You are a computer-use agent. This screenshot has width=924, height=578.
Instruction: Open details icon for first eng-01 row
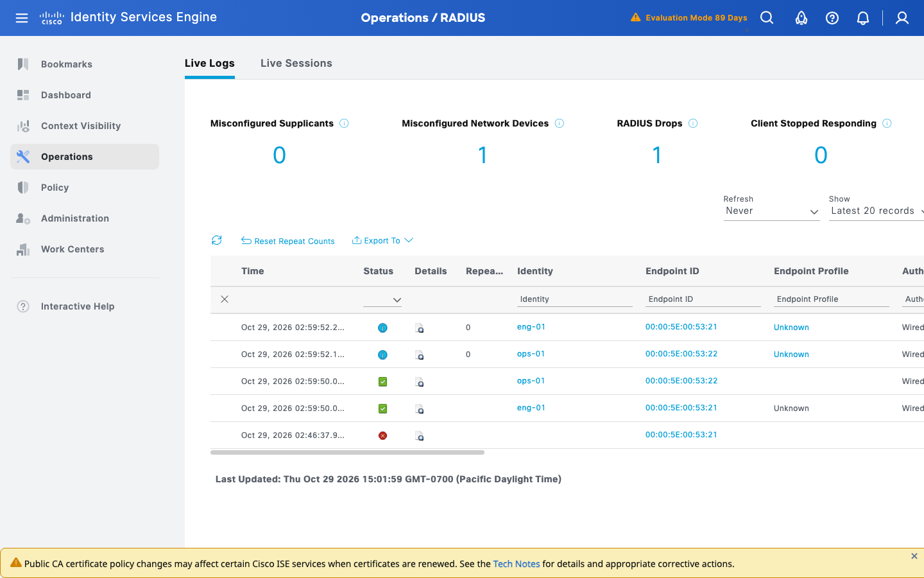click(419, 328)
